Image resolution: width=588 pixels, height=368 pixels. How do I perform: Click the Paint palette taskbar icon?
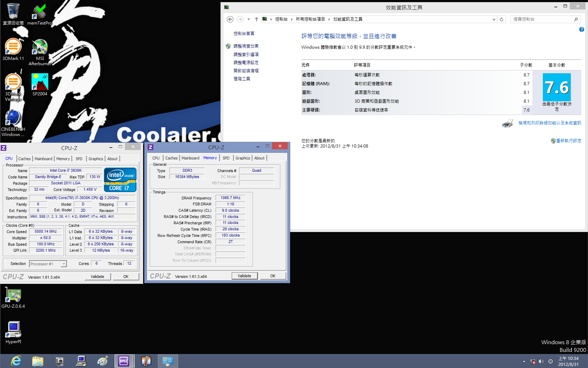coord(103,361)
